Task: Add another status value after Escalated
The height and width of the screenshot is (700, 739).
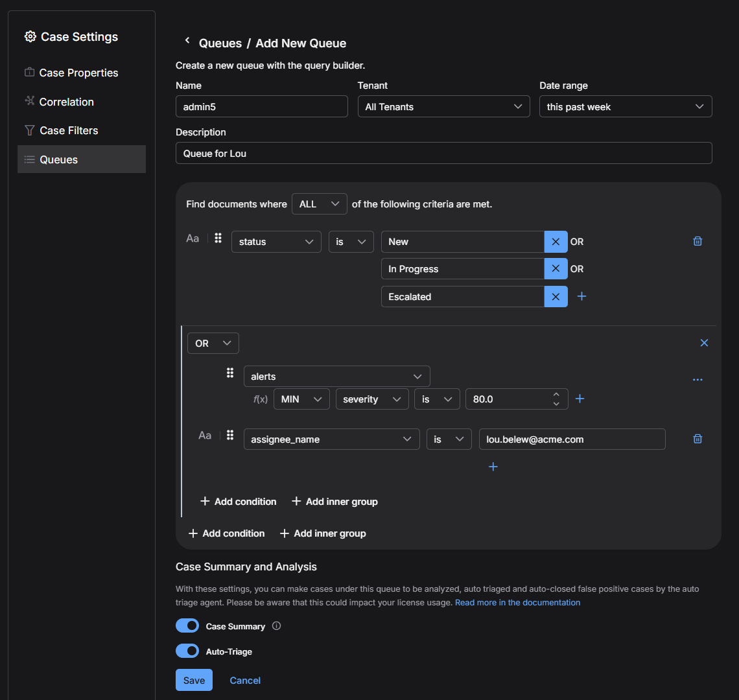Action: tap(581, 296)
